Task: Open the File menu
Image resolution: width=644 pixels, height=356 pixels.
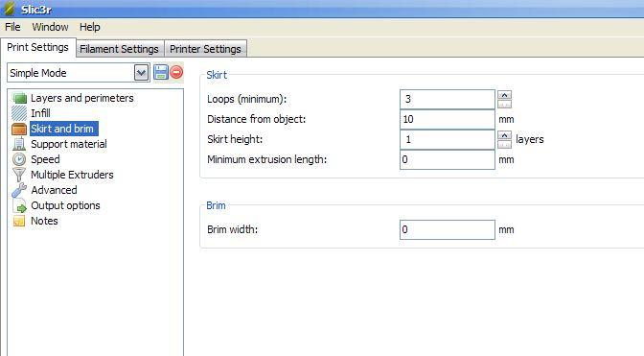Action: (12, 27)
